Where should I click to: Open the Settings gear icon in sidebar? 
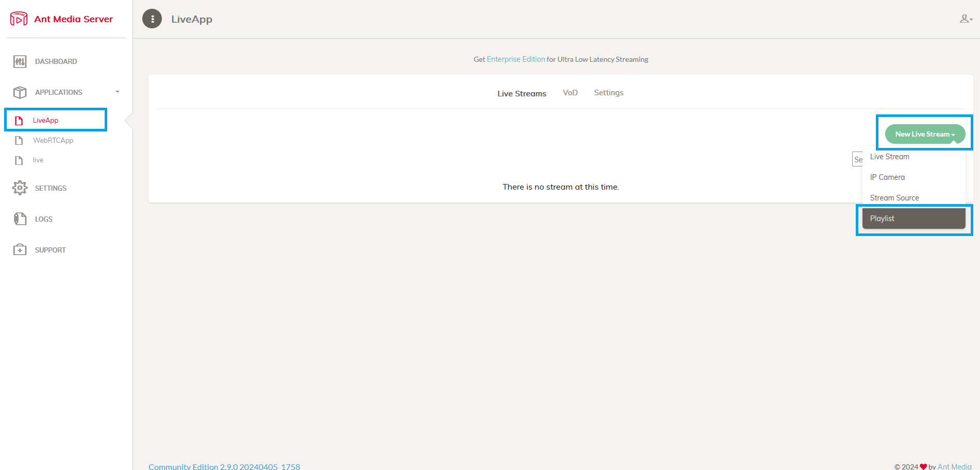20,188
